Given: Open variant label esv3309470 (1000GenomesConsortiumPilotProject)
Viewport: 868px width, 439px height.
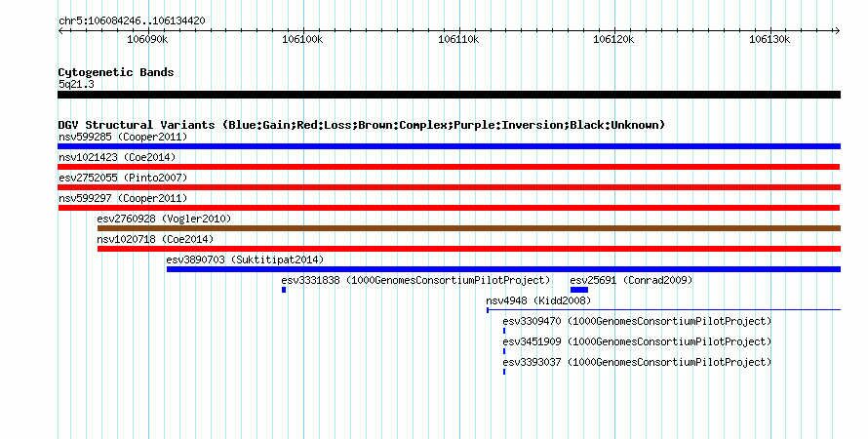Looking at the screenshot, I should click(637, 321).
